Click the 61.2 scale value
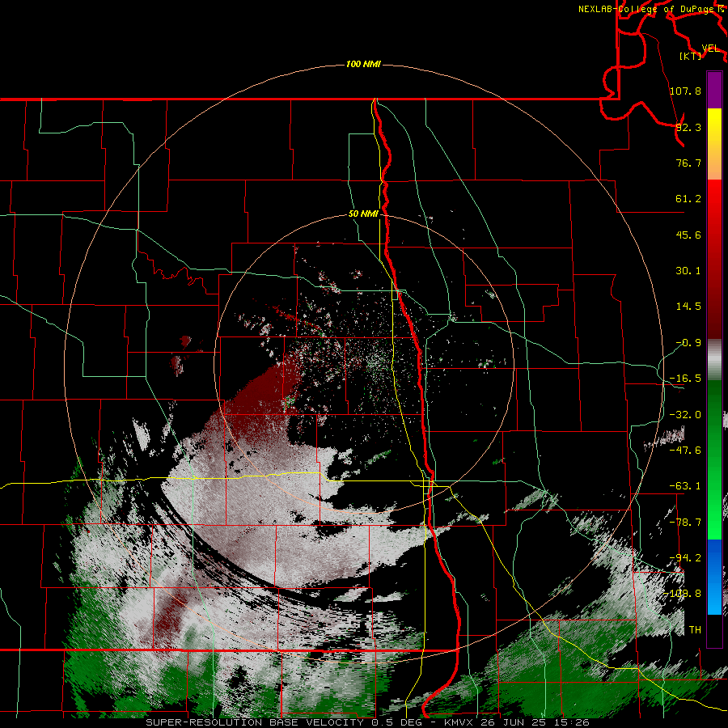This screenshot has width=728, height=728. [x=688, y=199]
